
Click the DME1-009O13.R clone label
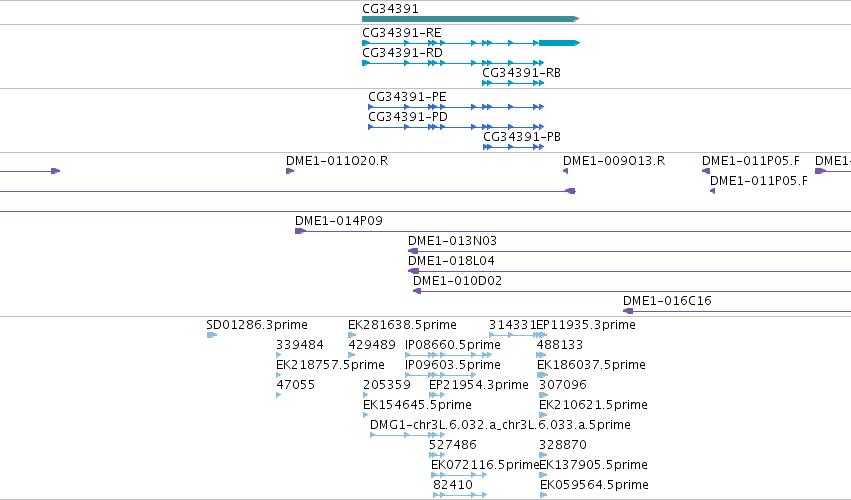(614, 161)
